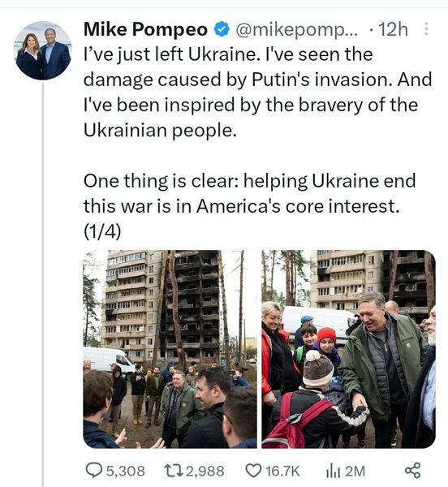This screenshot has width=448, height=487.
Task: Retweet the post using the retweet icon
Action: coord(174,471)
